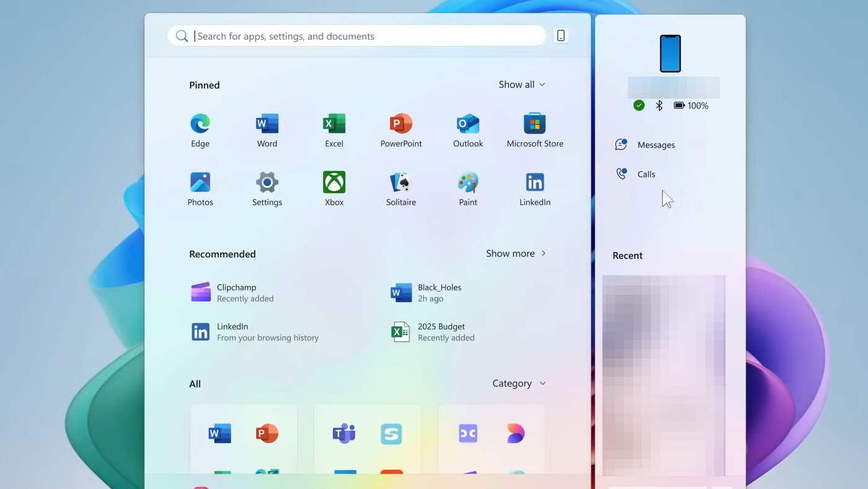Screen dimensions: 868x489
Task: Click the green connected status checkmark
Action: pyautogui.click(x=639, y=105)
